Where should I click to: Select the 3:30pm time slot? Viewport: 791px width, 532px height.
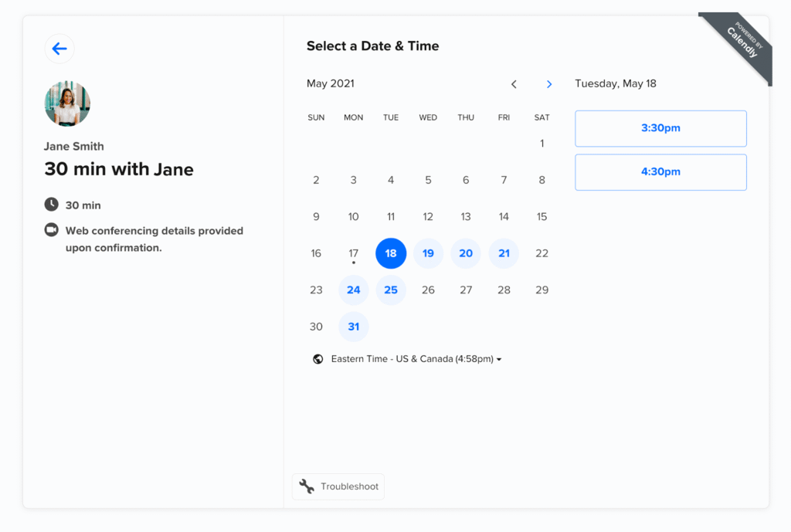660,128
